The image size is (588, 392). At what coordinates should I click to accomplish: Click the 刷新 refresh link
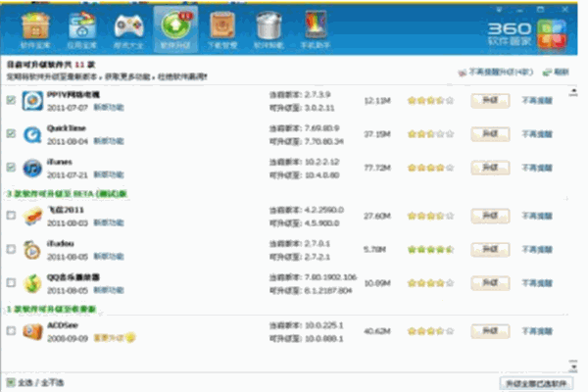pyautogui.click(x=562, y=72)
